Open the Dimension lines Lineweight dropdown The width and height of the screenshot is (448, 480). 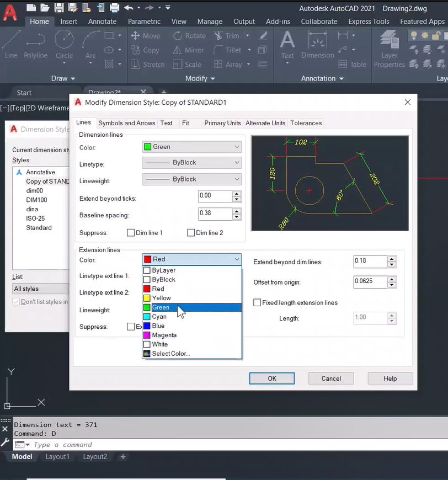pyautogui.click(x=191, y=179)
